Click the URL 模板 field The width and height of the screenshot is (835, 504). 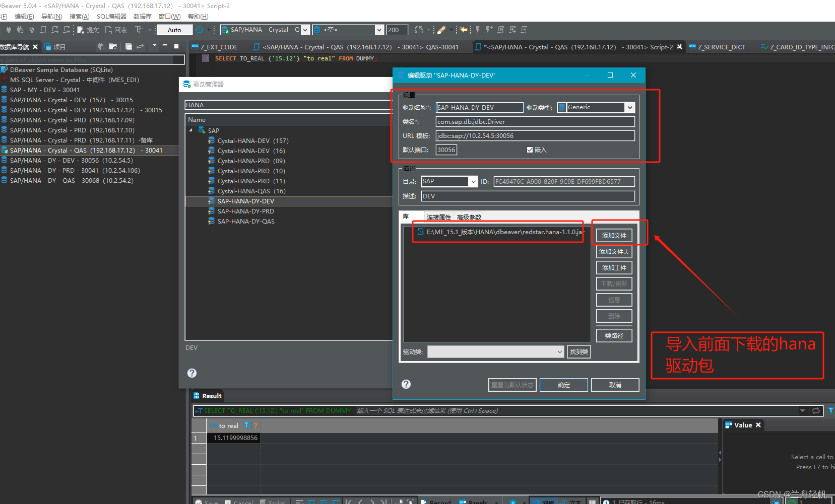[x=535, y=135]
